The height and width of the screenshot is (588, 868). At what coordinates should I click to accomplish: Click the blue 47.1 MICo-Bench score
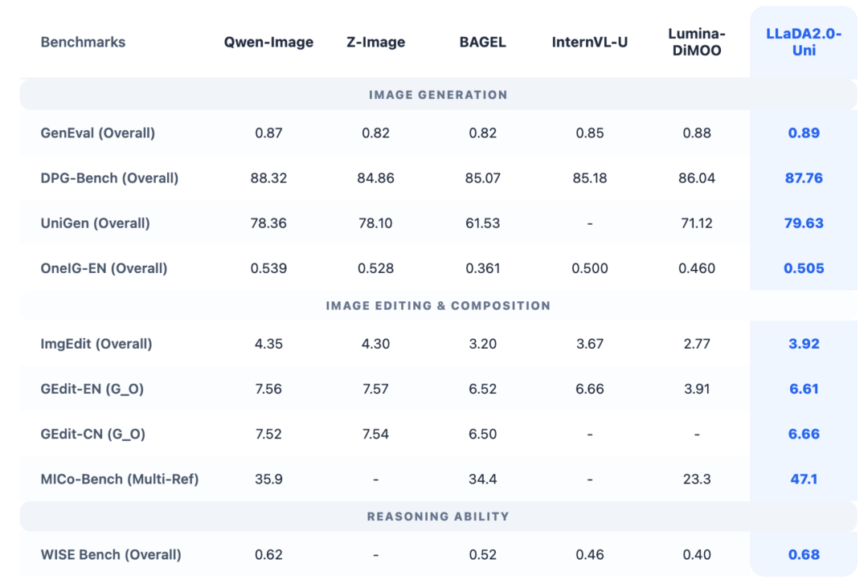click(x=804, y=479)
